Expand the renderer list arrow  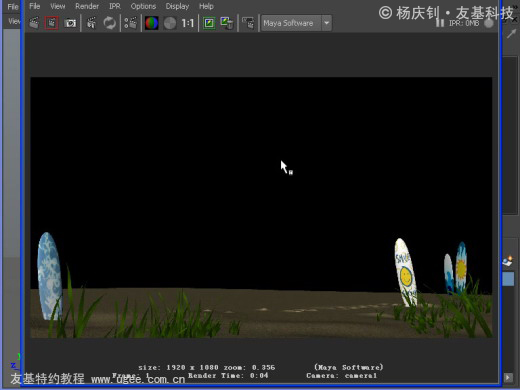point(327,23)
